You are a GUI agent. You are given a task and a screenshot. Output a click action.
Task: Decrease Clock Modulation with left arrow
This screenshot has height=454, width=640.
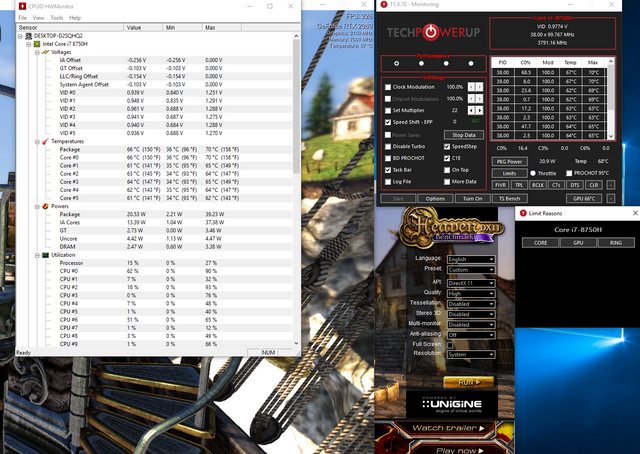click(471, 87)
